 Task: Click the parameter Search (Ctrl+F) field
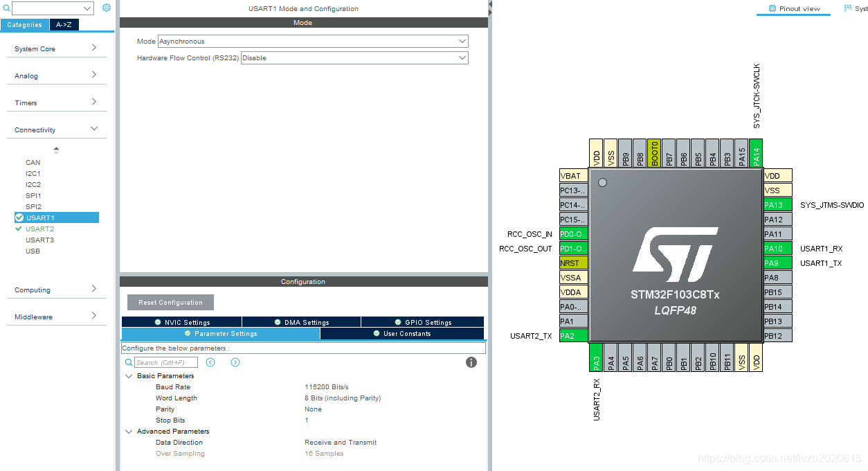[x=166, y=362]
